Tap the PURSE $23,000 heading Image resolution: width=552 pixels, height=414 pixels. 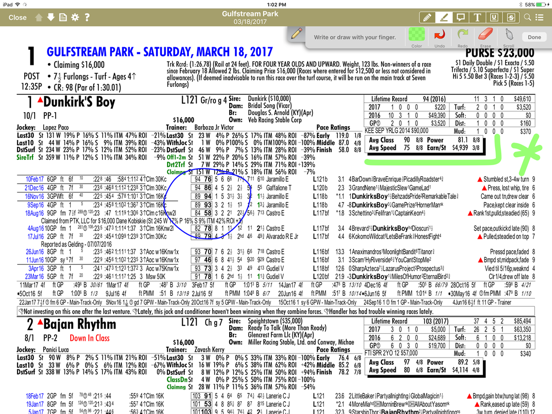coord(500,53)
